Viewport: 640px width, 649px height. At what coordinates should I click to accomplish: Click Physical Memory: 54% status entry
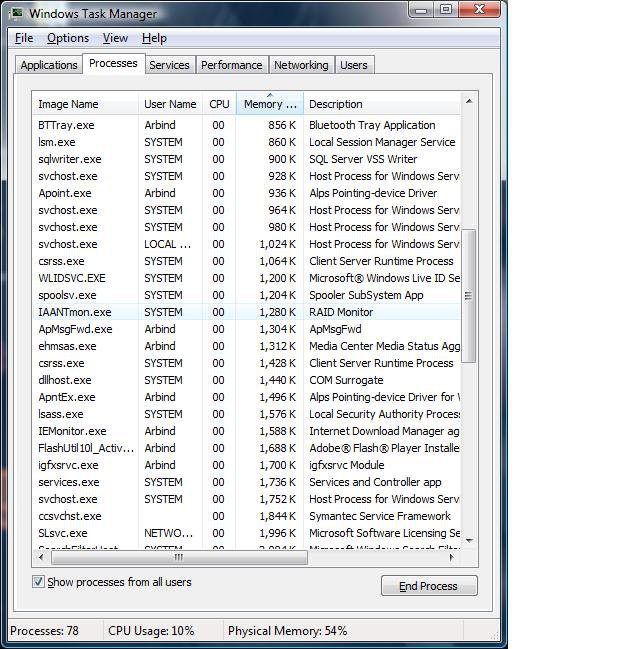tap(287, 631)
